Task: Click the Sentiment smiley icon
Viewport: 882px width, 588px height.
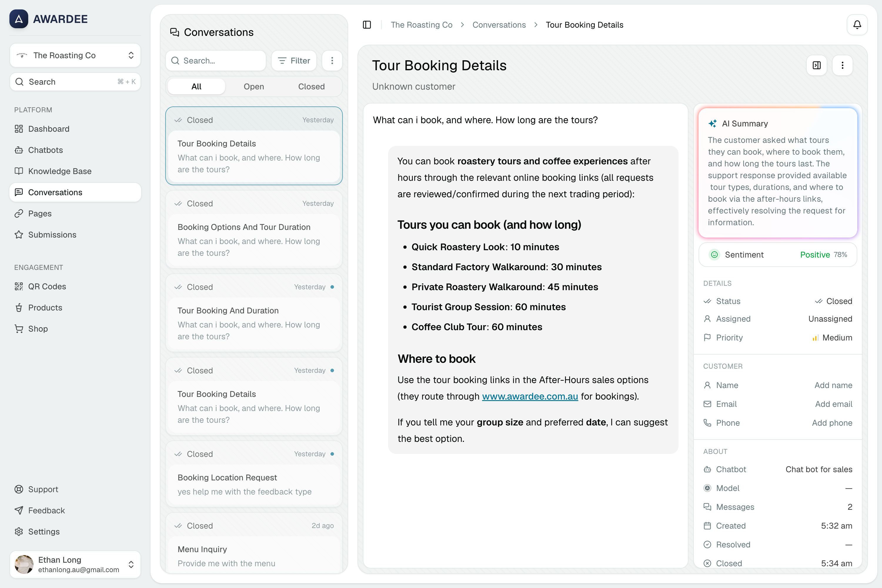Action: (x=714, y=255)
